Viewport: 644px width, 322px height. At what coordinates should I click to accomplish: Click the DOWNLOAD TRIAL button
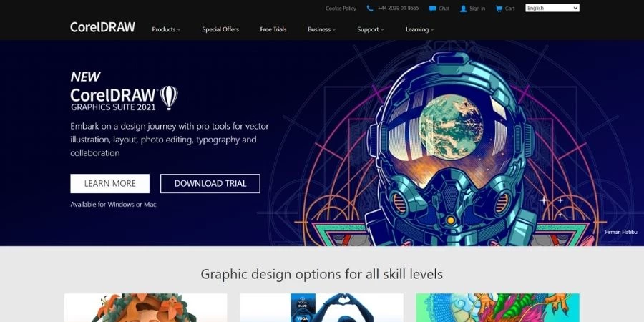(210, 184)
